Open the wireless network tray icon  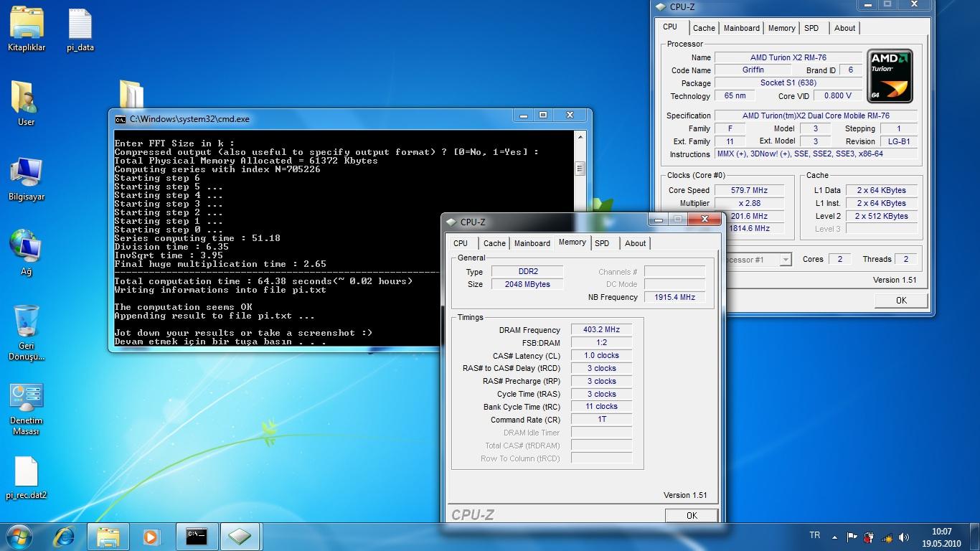887,537
